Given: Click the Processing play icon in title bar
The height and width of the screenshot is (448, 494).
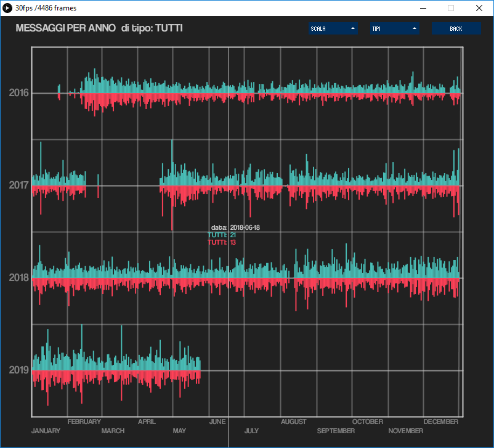Looking at the screenshot, I should point(7,8).
